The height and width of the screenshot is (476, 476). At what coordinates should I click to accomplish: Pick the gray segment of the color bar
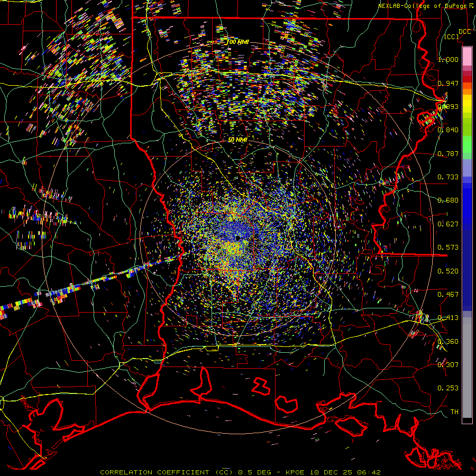[x=467, y=370]
